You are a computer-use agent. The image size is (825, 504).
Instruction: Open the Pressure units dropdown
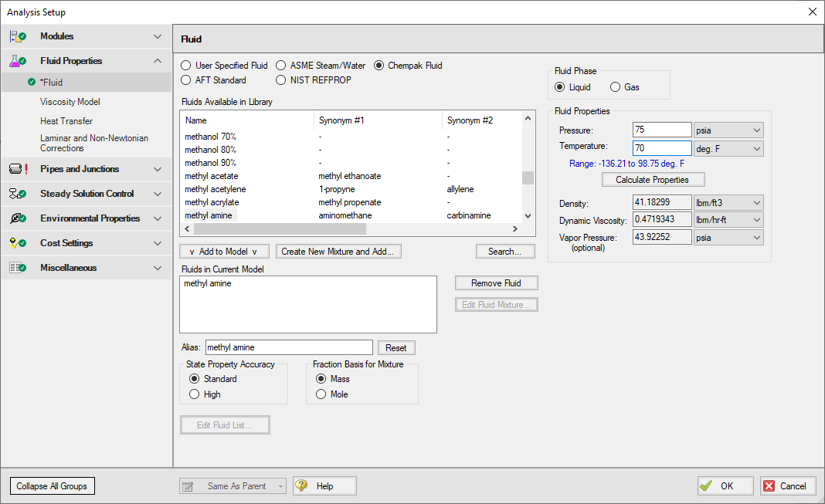pyautogui.click(x=728, y=130)
